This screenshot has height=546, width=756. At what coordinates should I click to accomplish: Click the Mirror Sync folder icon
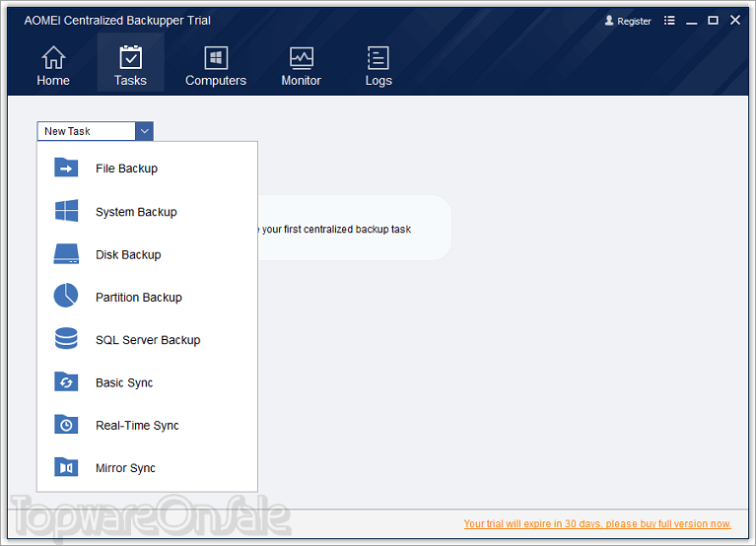coord(66,466)
